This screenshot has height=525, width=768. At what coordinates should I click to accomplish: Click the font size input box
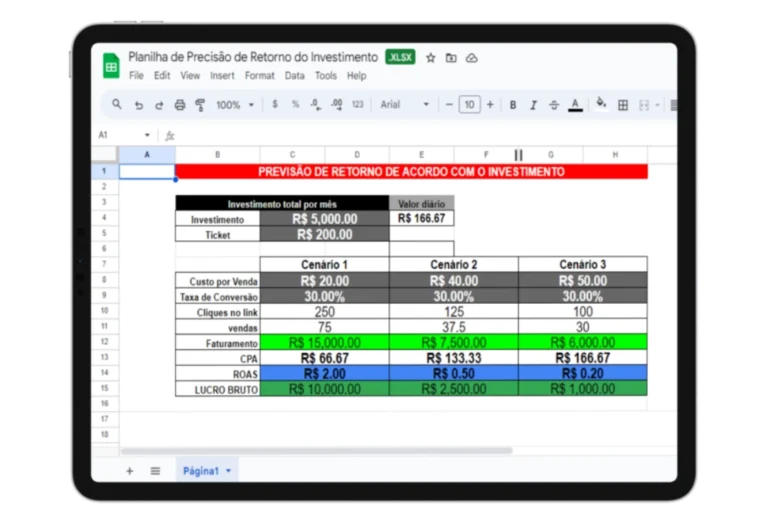(x=469, y=105)
